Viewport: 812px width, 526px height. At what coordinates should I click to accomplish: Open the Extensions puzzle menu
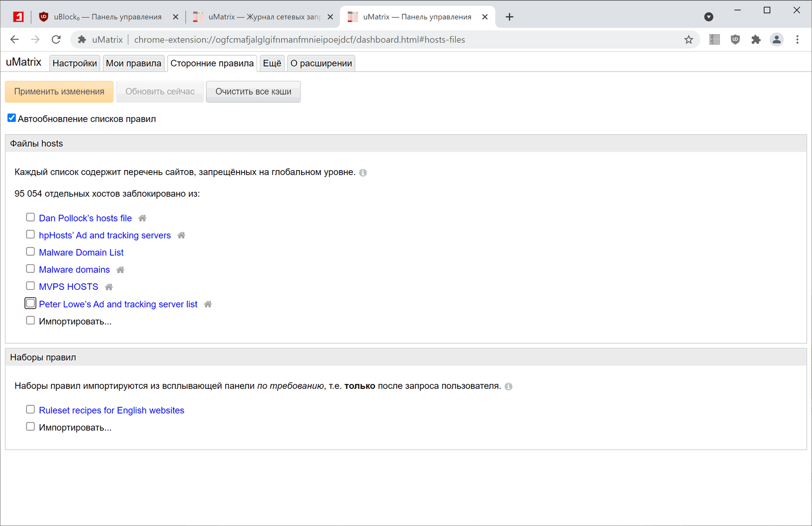click(x=756, y=40)
